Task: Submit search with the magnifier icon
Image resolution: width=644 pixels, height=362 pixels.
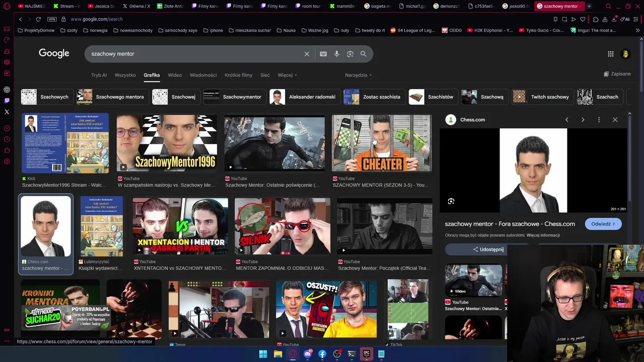Action: point(363,54)
